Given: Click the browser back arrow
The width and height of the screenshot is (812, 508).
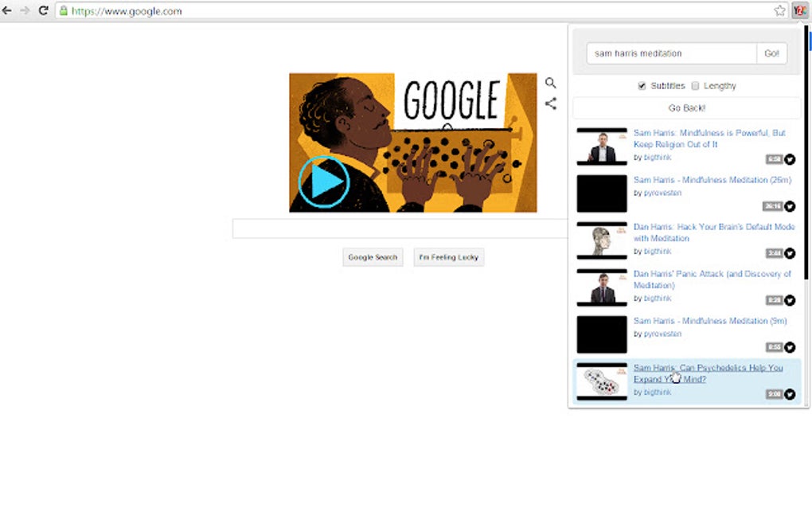Looking at the screenshot, I should (x=7, y=10).
